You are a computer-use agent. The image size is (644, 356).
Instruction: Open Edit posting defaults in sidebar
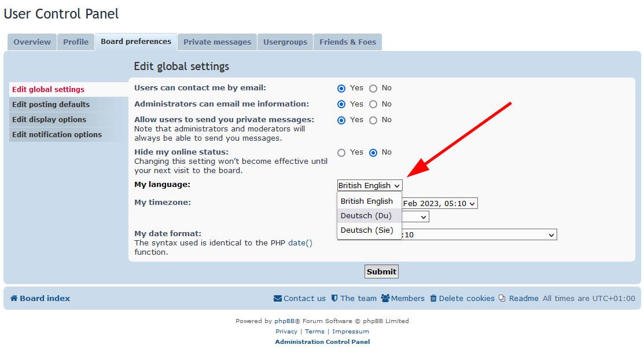click(69, 104)
